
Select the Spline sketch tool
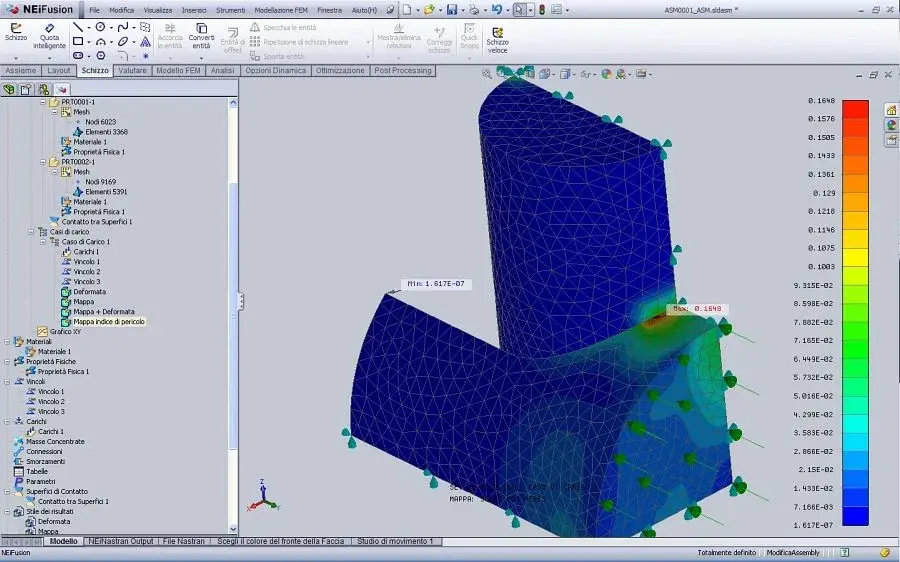(x=122, y=27)
